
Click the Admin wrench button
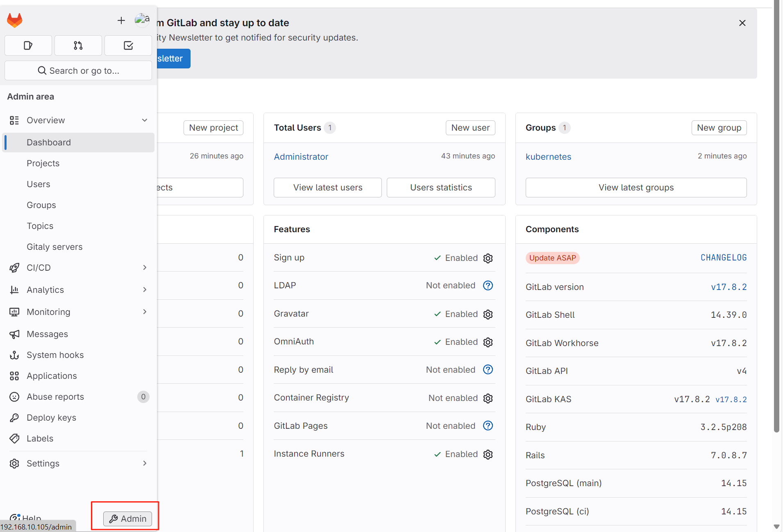127,519
